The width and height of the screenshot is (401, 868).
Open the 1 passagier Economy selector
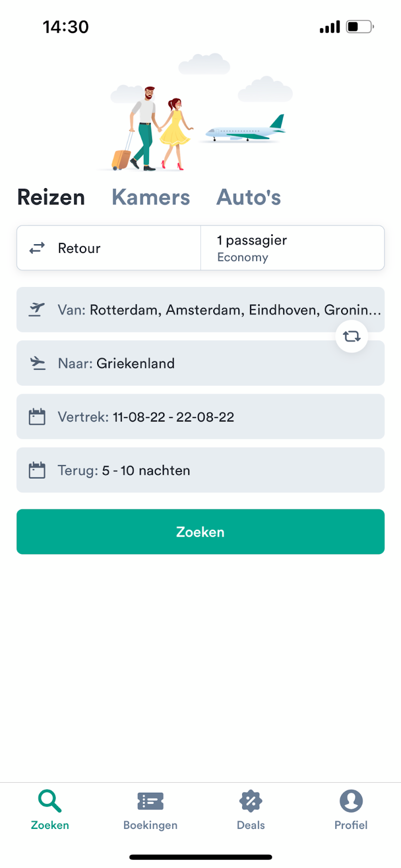point(292,248)
